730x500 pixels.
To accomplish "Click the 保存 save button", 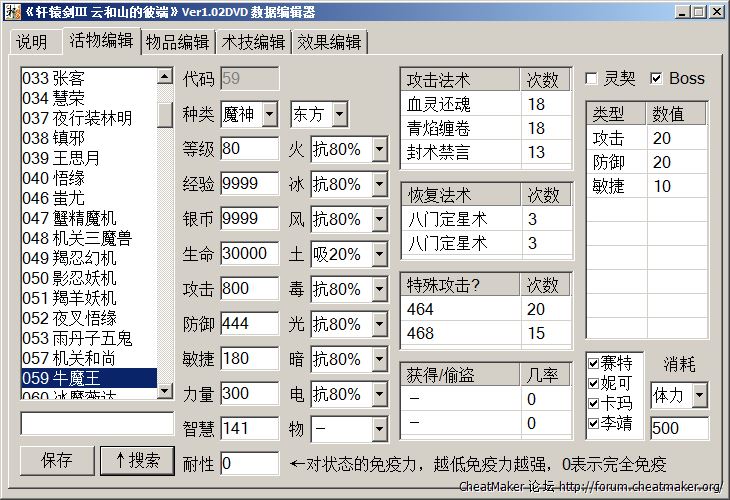I will [x=57, y=460].
